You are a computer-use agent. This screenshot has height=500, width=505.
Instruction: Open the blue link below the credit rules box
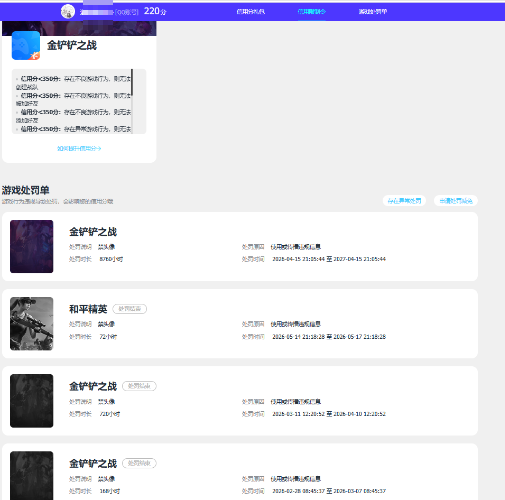tap(79, 148)
